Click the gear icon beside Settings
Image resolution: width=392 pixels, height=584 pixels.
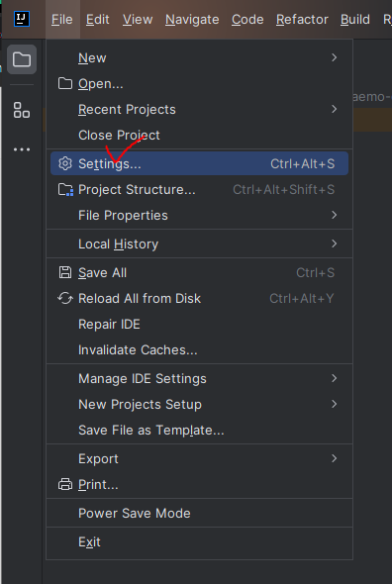tap(65, 163)
